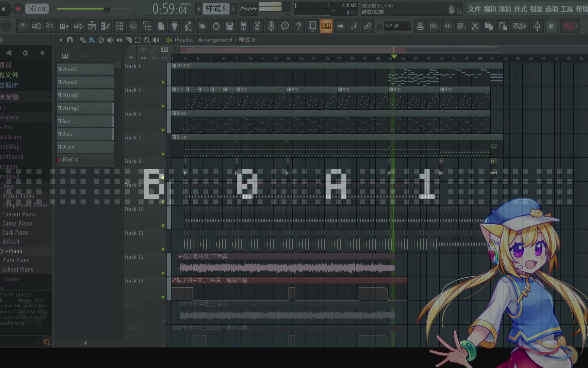
Task: Select the mute tool in playlist toolbar
Action: click(110, 40)
